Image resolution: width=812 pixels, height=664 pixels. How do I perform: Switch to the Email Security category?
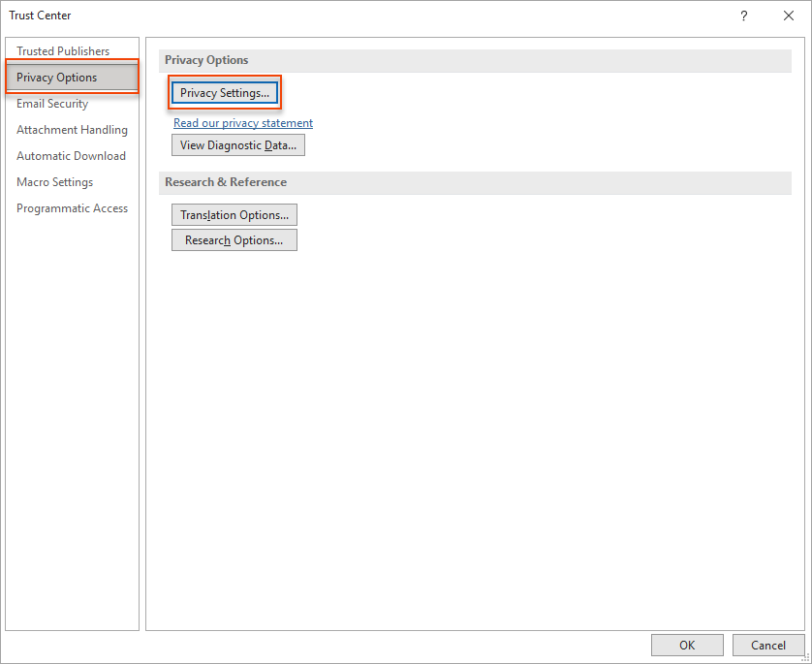(x=52, y=104)
